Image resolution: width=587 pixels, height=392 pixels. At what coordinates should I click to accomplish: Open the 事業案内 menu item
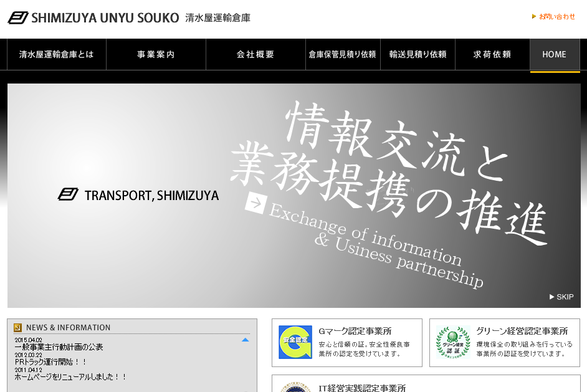click(156, 55)
